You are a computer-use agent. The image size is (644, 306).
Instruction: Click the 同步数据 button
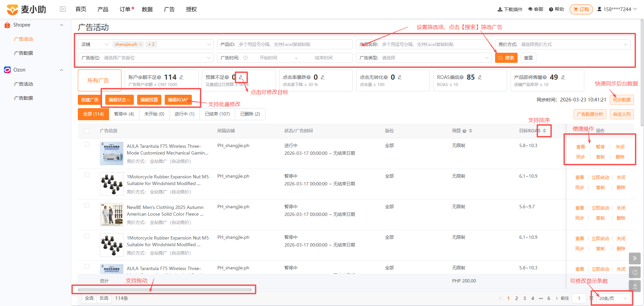pos(622,100)
